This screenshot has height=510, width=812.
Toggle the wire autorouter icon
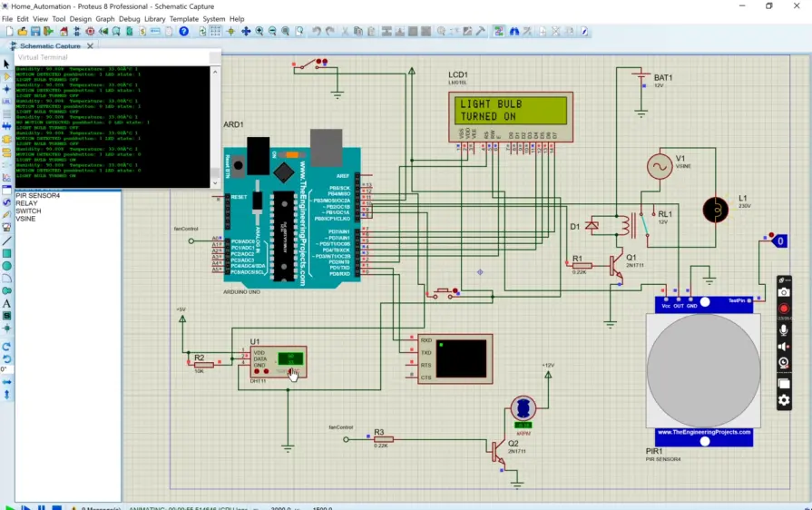(499, 32)
